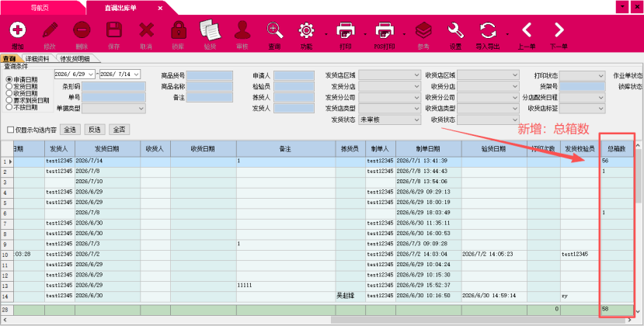Open the 打印状态 dropdown

click(x=582, y=75)
